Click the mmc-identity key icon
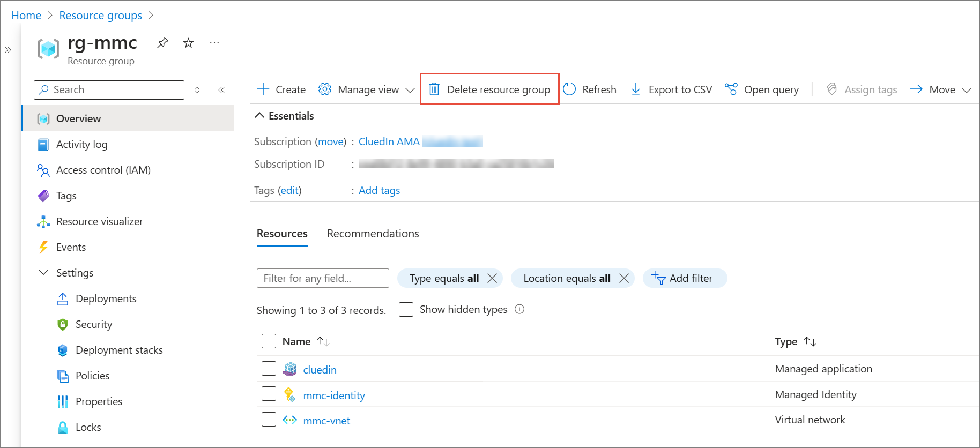Screen dimensions: 980x448 point(290,395)
